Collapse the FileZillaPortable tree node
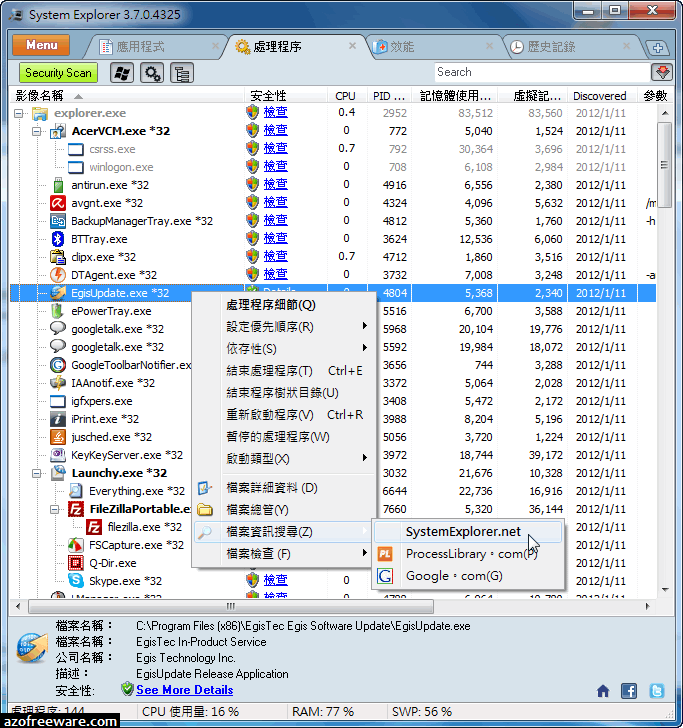Screen dimensions: 683x728 [x=55, y=509]
